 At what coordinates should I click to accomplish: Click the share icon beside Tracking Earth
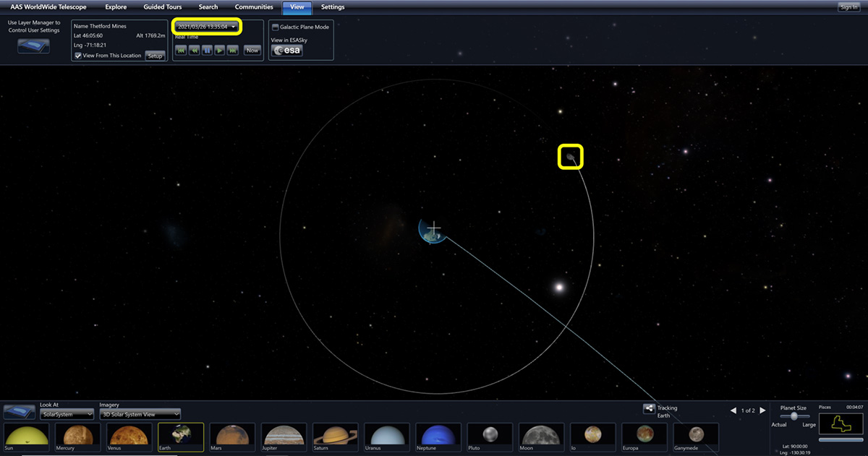[649, 409]
